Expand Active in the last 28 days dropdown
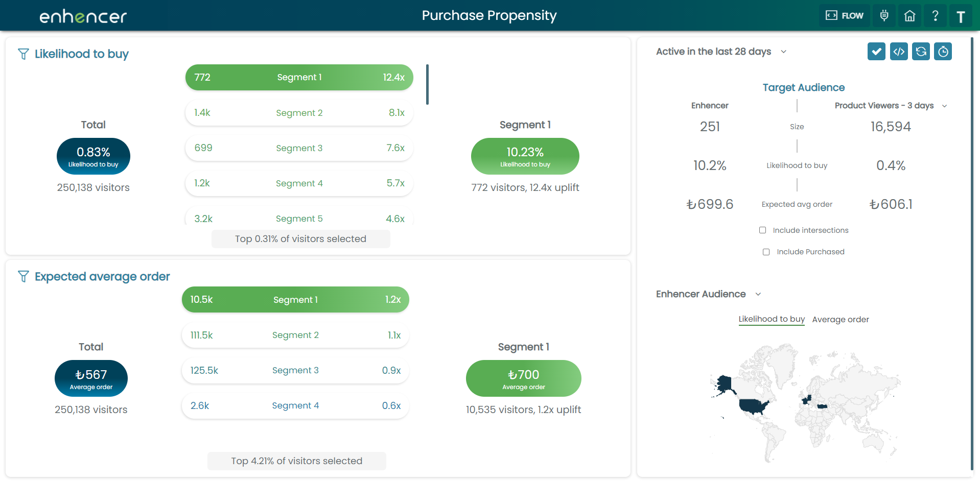The image size is (980, 481). [721, 52]
